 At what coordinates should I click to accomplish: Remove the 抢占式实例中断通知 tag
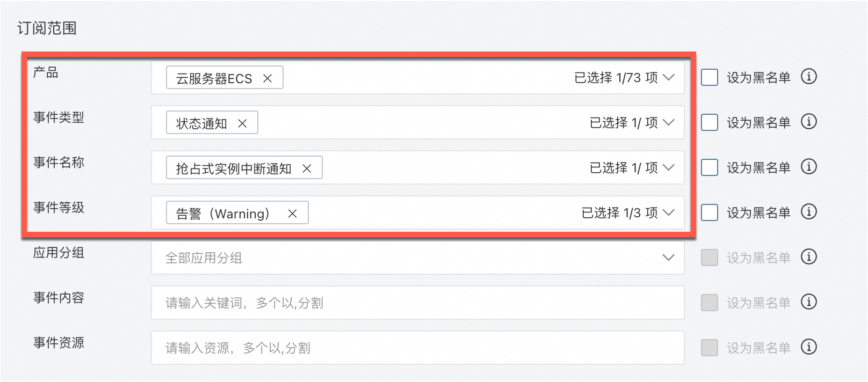click(x=307, y=168)
